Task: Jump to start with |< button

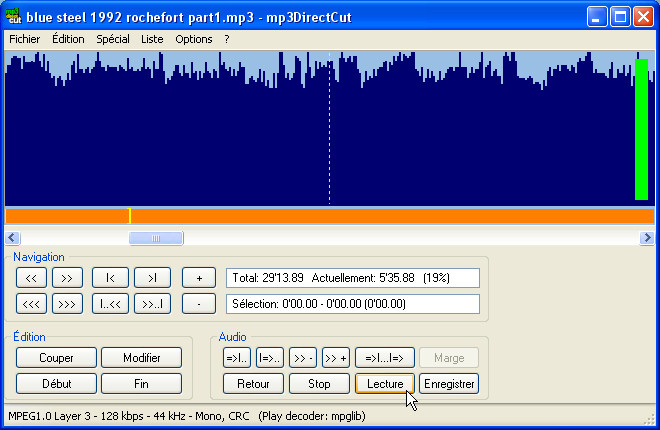Action: coord(110,278)
